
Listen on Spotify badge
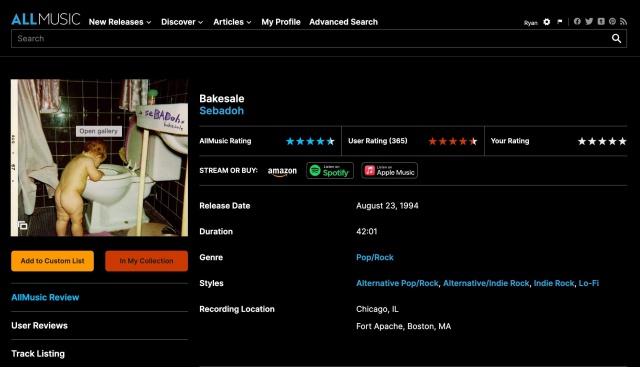330,171
